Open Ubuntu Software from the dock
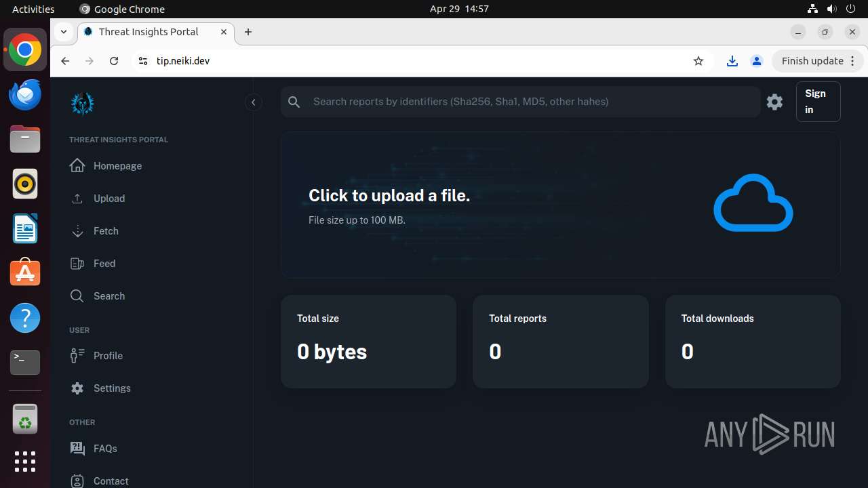This screenshot has height=488, width=868. (25, 273)
